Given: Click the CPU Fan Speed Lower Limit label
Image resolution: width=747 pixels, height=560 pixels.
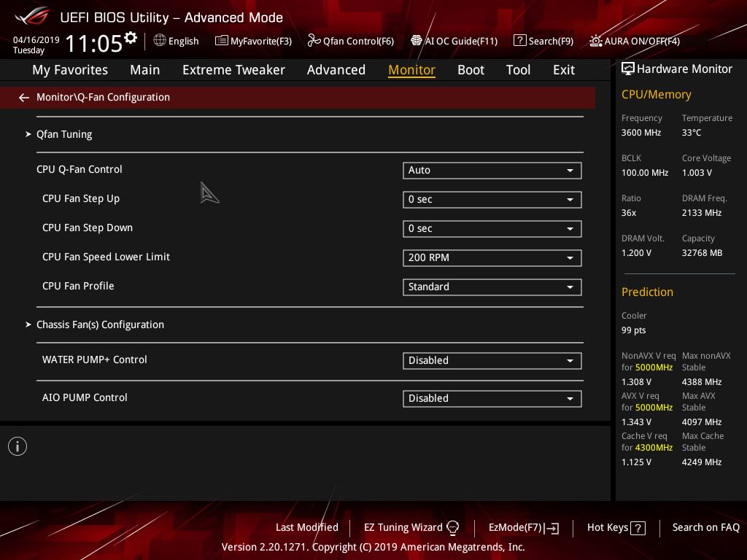Looking at the screenshot, I should coord(106,257).
